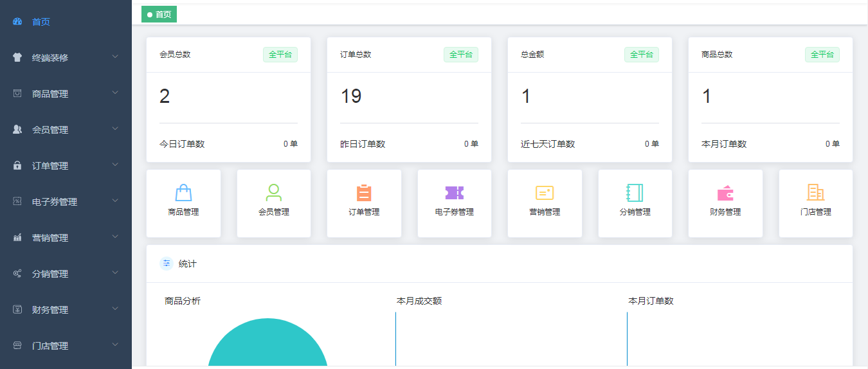
Task: Click the 昨日订单数 label
Action: point(363,144)
